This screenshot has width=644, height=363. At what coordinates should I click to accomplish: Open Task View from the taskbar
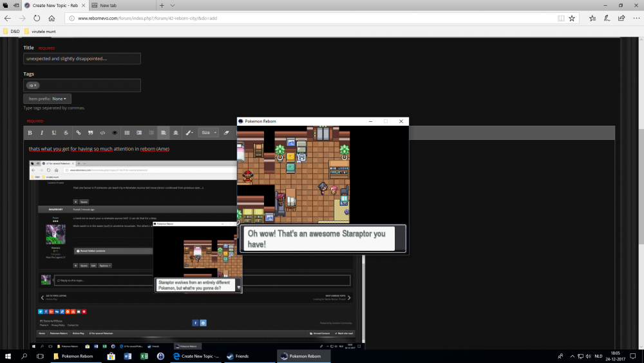point(40,357)
